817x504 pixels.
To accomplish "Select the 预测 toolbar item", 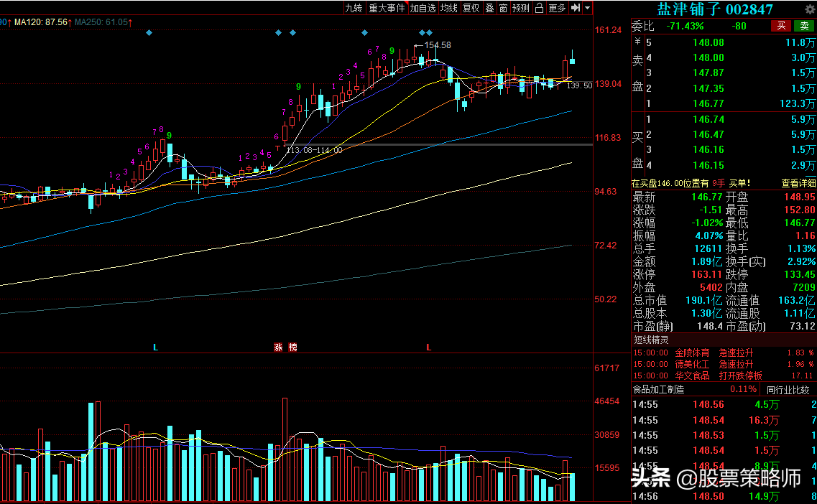I will tap(520, 9).
